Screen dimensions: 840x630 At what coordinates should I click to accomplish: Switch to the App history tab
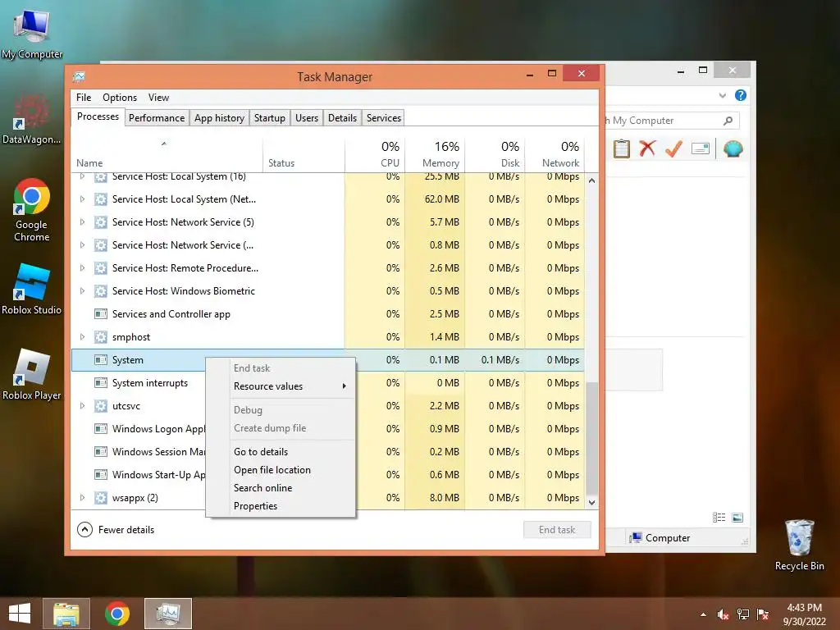pyautogui.click(x=219, y=118)
